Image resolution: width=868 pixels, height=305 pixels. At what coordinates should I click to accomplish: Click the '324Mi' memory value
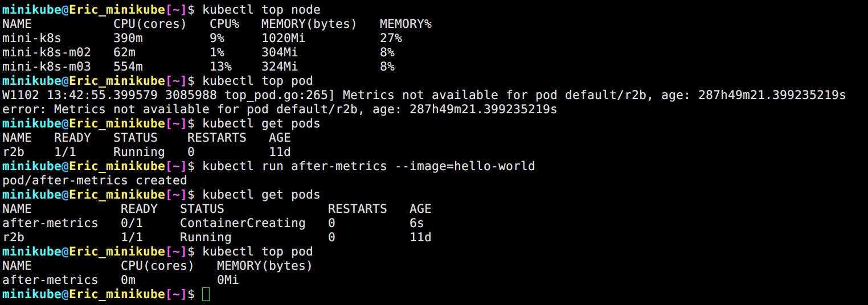coord(280,67)
